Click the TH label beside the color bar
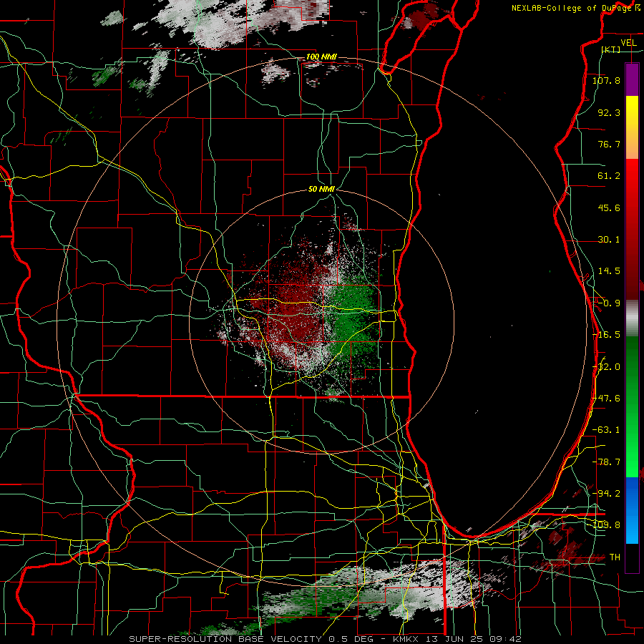The image size is (644, 644). pyautogui.click(x=615, y=557)
